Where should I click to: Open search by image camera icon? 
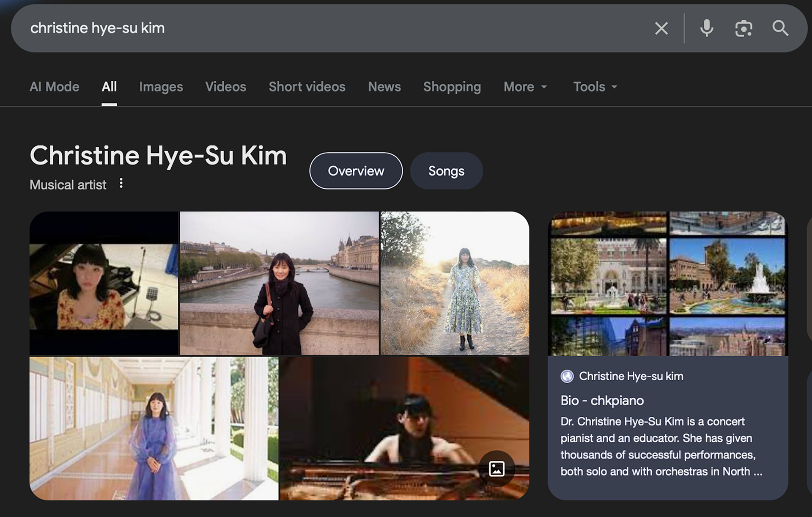(x=743, y=28)
